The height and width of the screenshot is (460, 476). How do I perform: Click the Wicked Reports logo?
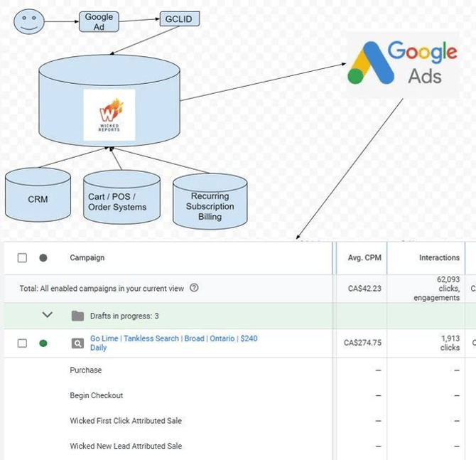[x=109, y=114]
